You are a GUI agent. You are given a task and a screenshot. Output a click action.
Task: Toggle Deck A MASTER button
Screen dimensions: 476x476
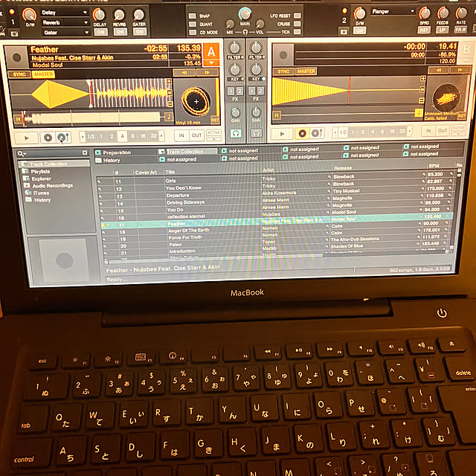[43, 74]
